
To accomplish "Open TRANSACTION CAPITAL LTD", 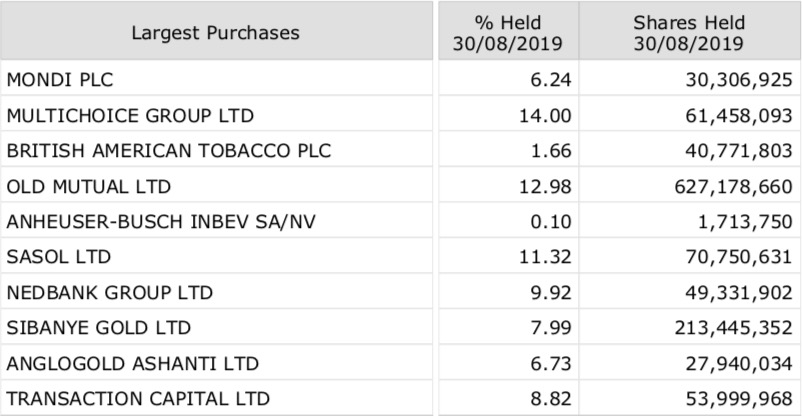I will (x=138, y=399).
